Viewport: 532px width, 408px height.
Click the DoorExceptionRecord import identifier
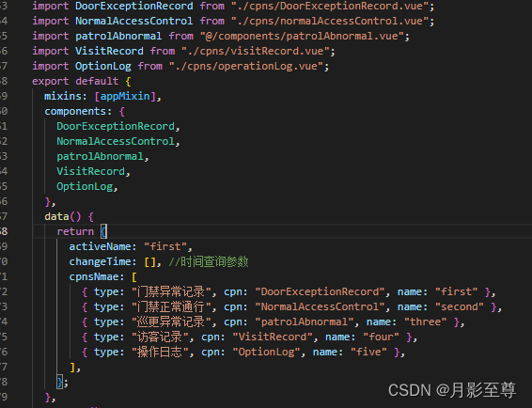pos(134,6)
